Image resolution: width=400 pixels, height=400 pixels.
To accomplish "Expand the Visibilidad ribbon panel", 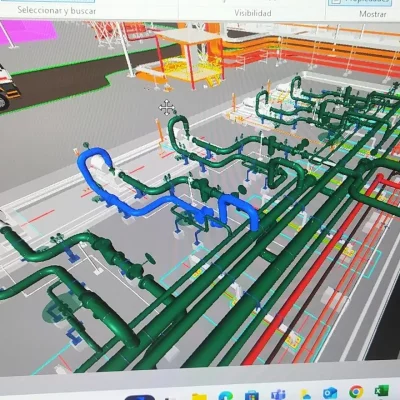I will (x=253, y=13).
